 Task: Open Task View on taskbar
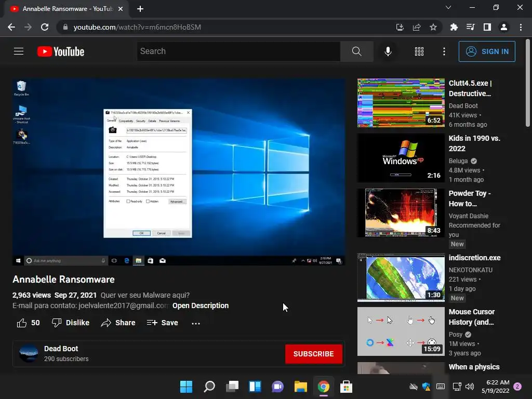[232, 387]
